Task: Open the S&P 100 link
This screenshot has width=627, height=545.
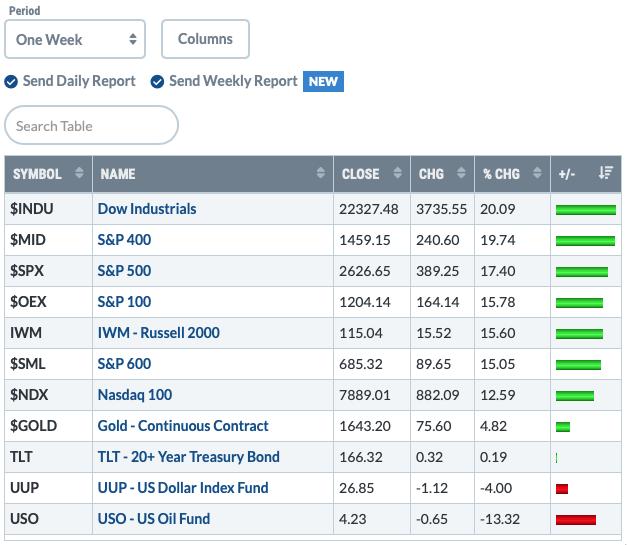Action: click(124, 302)
